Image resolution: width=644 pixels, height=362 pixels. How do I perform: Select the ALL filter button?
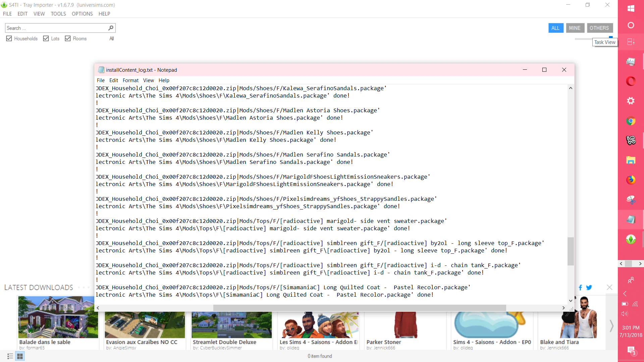[555, 28]
